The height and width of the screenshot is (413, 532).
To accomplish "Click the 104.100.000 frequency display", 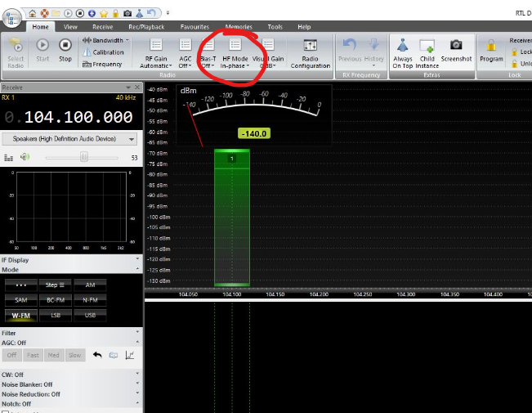I will coord(74,117).
